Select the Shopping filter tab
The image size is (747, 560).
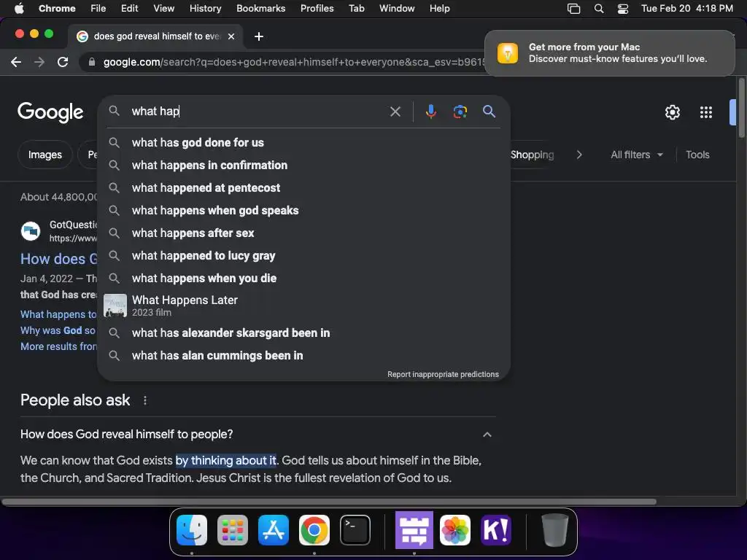532,155
